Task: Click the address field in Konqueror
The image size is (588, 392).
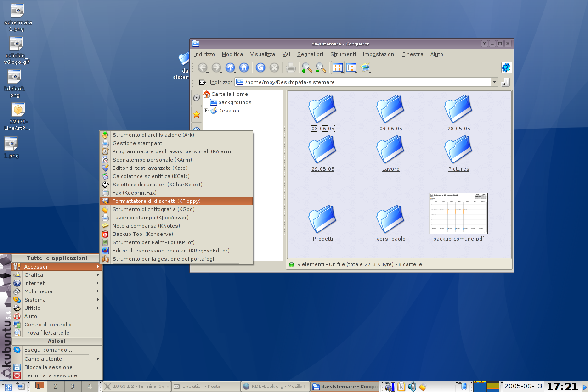Action: (363, 82)
